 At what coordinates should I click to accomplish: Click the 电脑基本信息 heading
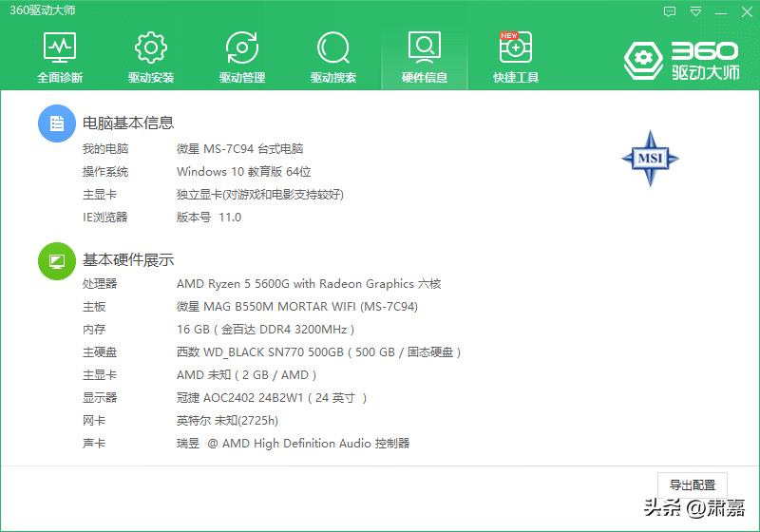(x=128, y=123)
